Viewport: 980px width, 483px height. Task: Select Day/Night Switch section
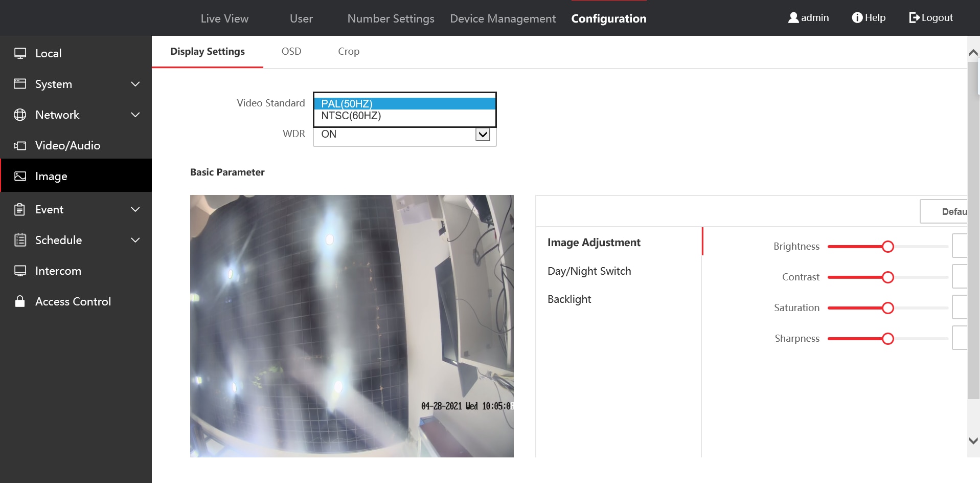[x=589, y=271]
